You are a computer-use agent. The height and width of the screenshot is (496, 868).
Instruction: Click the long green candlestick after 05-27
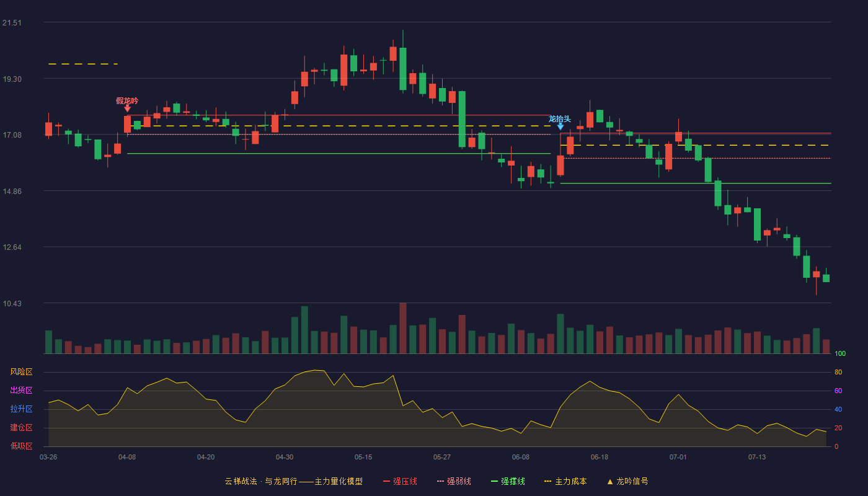462,119
